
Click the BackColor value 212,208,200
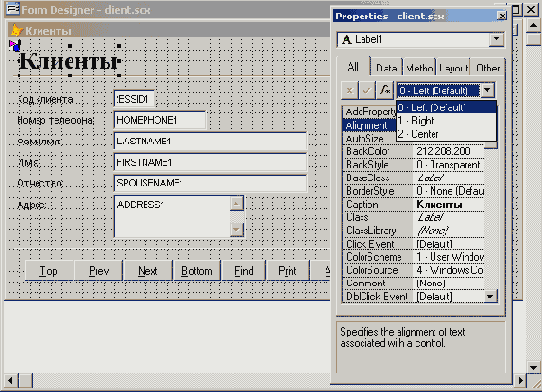coord(443,151)
